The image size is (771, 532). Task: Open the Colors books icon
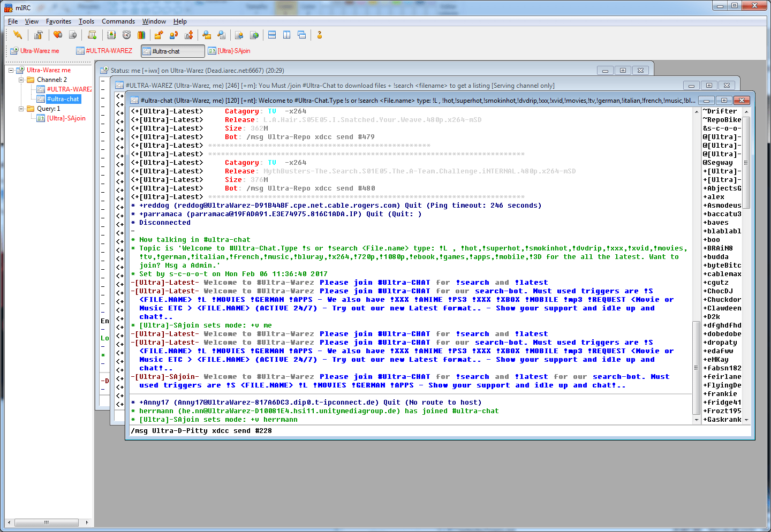click(x=141, y=35)
